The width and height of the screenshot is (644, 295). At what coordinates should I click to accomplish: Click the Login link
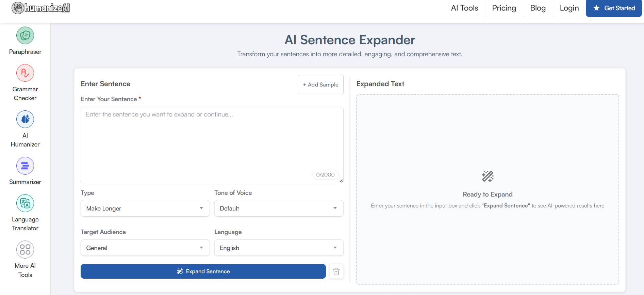tap(569, 8)
